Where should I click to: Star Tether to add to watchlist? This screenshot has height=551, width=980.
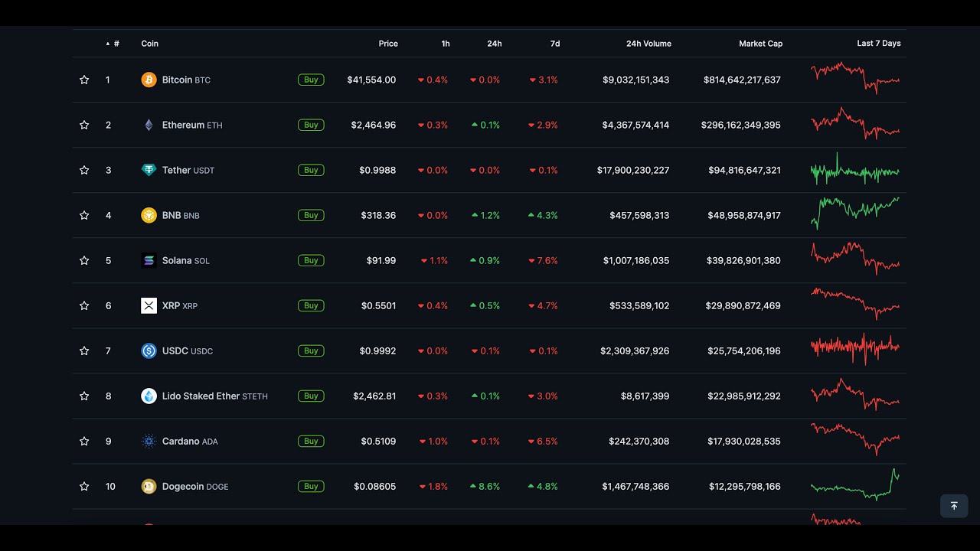coord(84,170)
